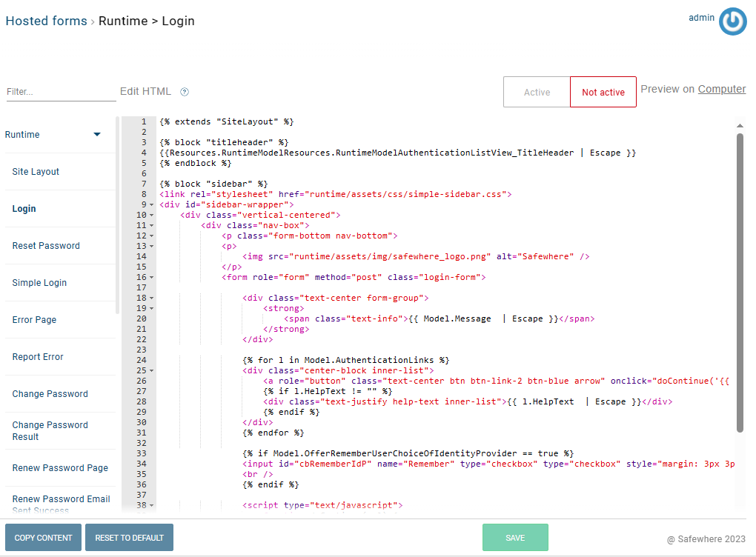Click the power icon next to admin

(732, 21)
